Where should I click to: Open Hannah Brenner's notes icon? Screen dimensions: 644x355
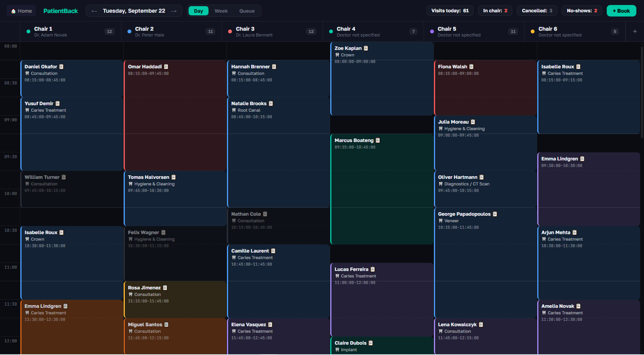click(x=274, y=67)
